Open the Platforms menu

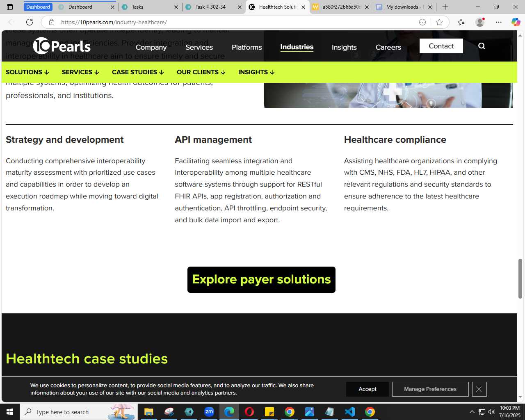247,47
